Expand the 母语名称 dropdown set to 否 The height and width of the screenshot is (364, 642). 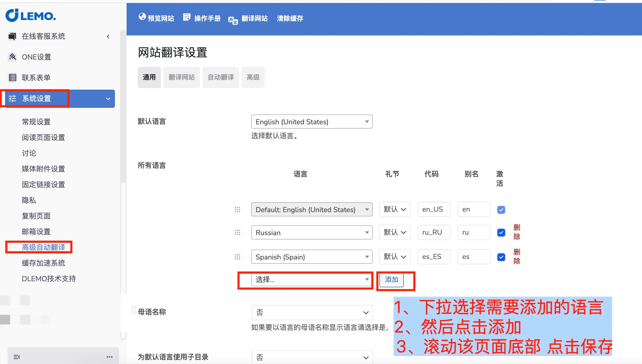(312, 312)
